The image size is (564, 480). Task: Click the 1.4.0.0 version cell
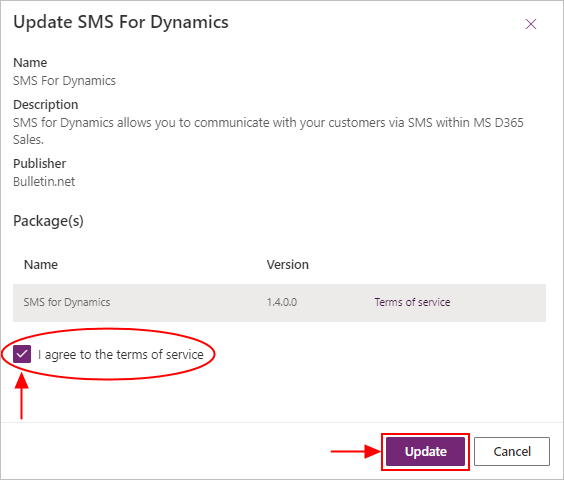282,302
